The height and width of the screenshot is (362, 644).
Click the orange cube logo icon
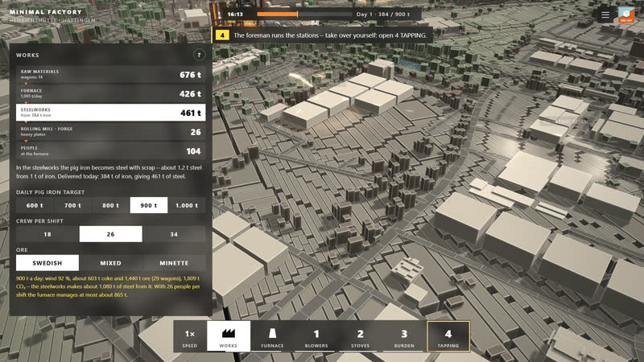pyautogui.click(x=626, y=14)
